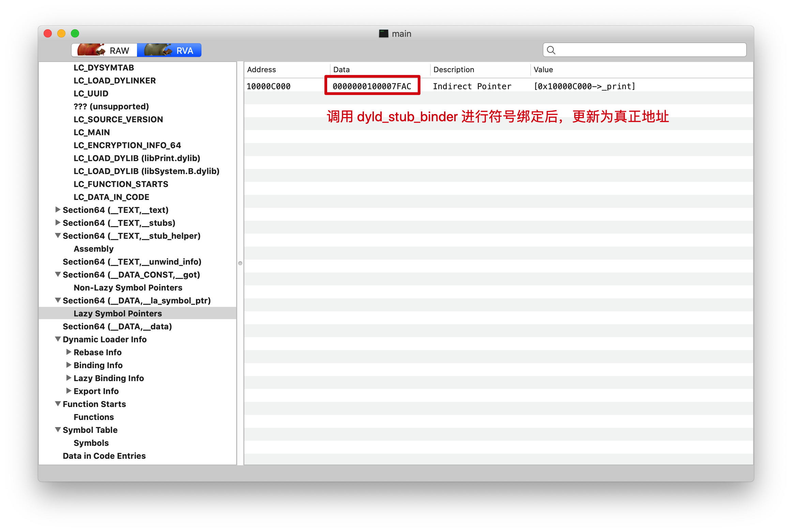Click the split-view divider handle
Image resolution: width=792 pixels, height=532 pixels.
click(x=240, y=263)
